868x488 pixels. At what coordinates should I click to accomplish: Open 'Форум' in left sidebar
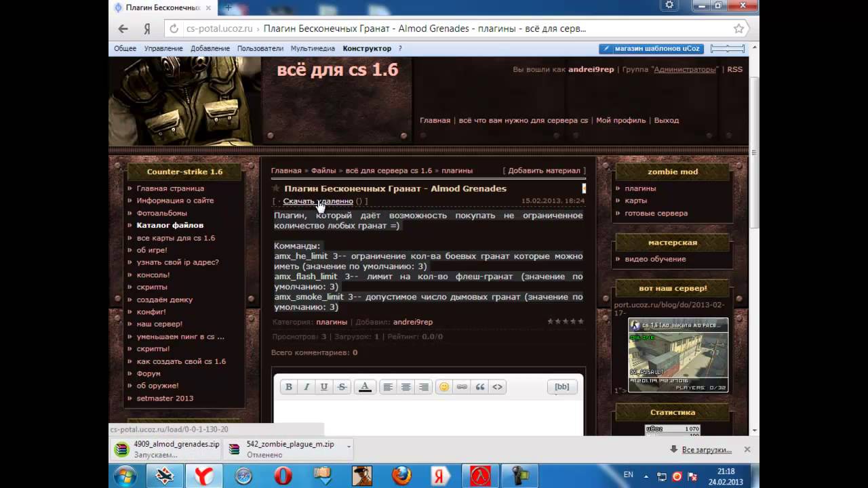pyautogui.click(x=149, y=373)
